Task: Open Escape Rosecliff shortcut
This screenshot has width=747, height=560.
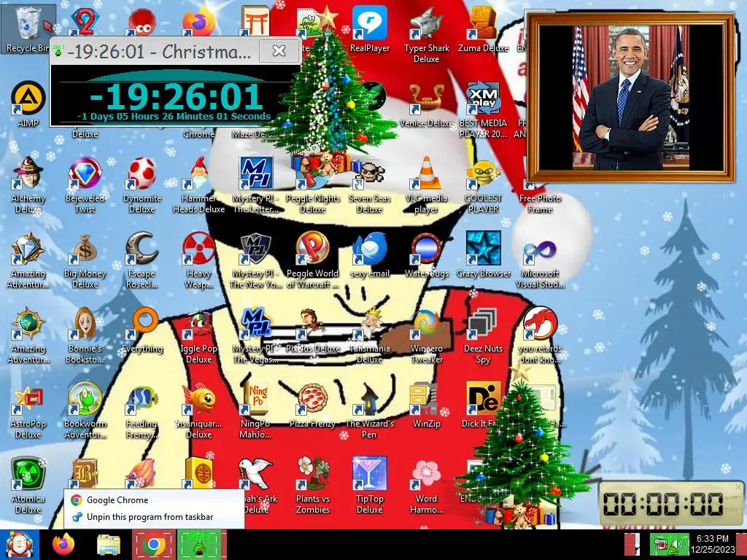Action: coord(142,260)
